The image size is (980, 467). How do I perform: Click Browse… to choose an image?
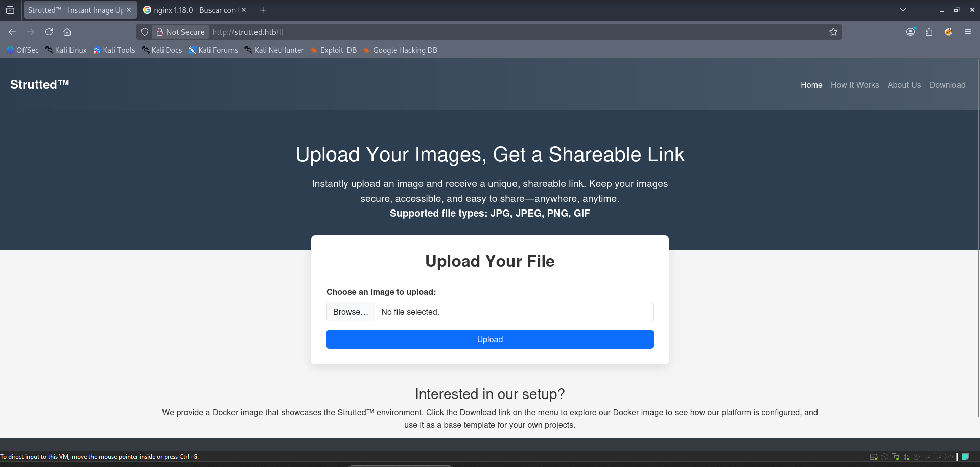pos(351,312)
